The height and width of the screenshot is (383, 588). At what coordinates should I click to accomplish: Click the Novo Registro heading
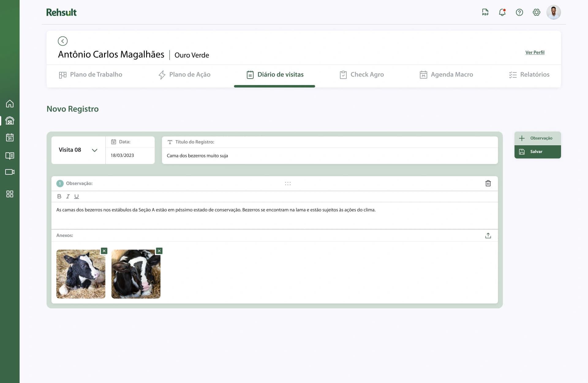(73, 109)
